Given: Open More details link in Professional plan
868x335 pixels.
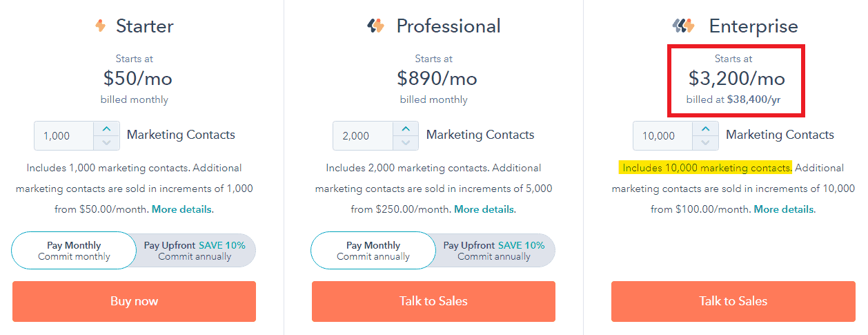Looking at the screenshot, I should coord(484,209).
